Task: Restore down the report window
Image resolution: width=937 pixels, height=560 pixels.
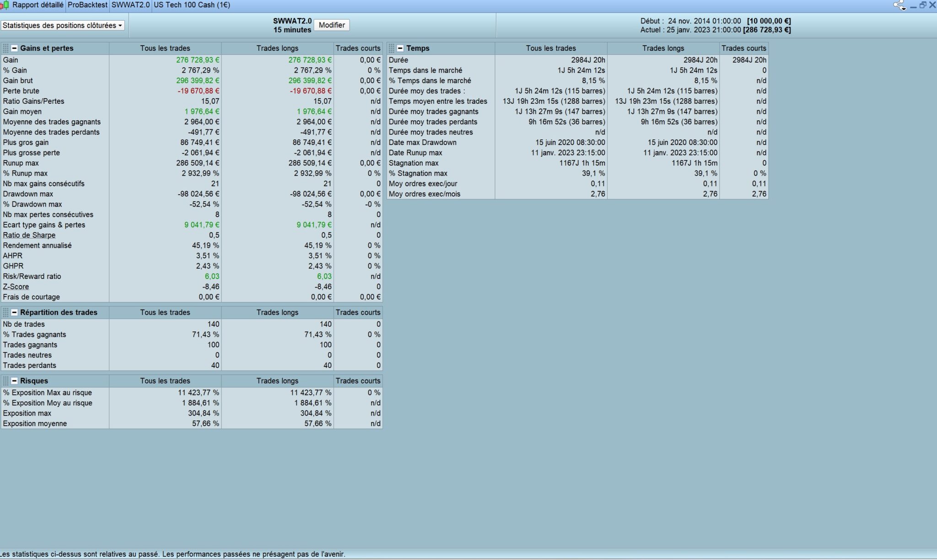Action: (x=923, y=5)
